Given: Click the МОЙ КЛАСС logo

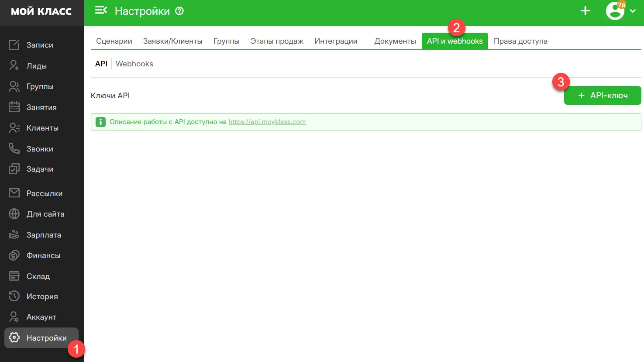Looking at the screenshot, I should pyautogui.click(x=41, y=12).
